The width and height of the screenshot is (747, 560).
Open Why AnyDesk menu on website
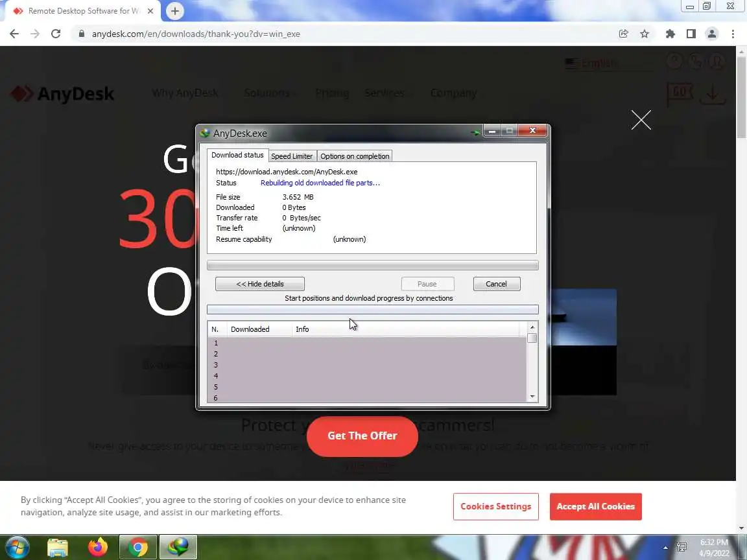pyautogui.click(x=185, y=93)
